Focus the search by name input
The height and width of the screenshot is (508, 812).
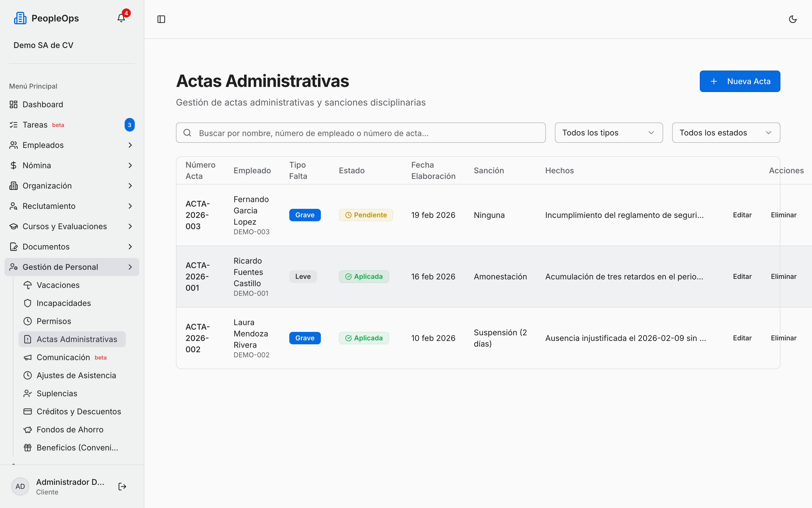(x=361, y=133)
